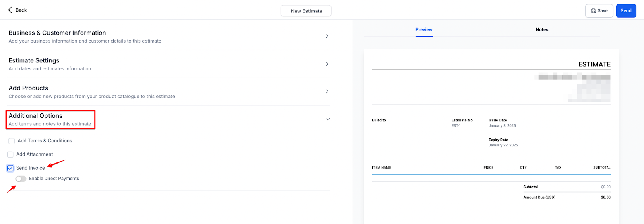Tick the Add Attachment checkbox

[10, 155]
